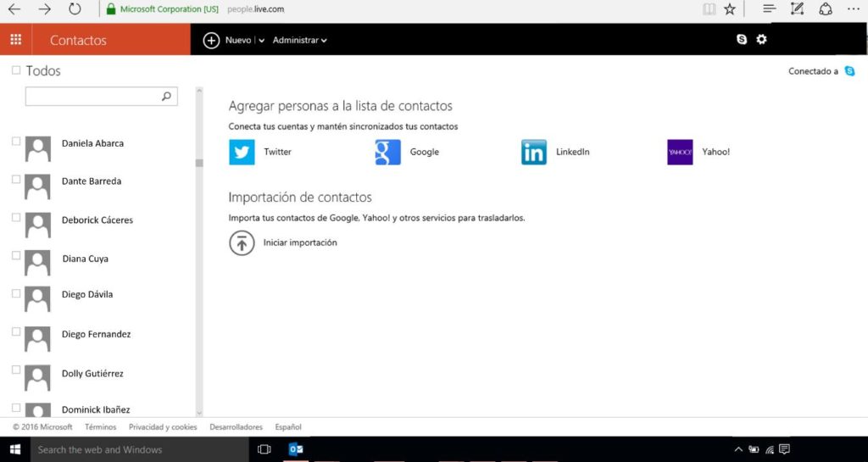
Task: Click the Google account icon
Action: (x=388, y=152)
